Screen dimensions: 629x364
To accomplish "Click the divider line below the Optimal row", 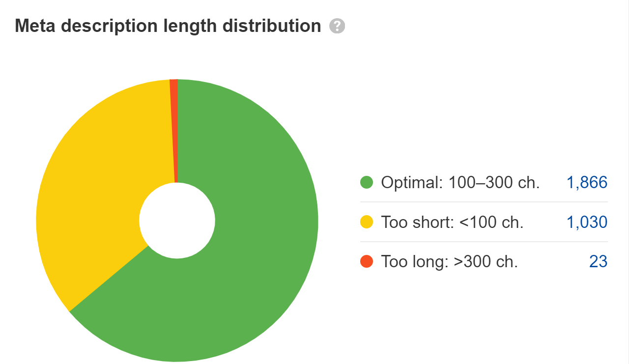I will click(x=484, y=202).
